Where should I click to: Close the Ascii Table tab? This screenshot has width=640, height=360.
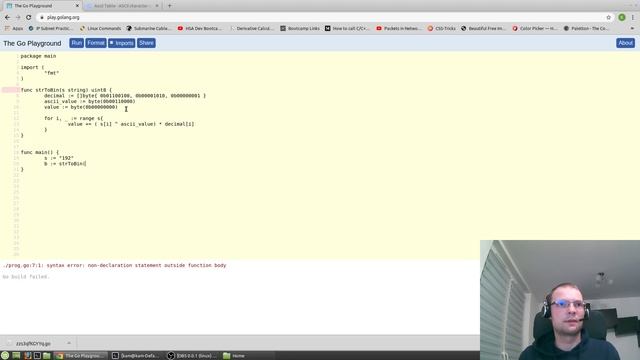click(x=157, y=6)
